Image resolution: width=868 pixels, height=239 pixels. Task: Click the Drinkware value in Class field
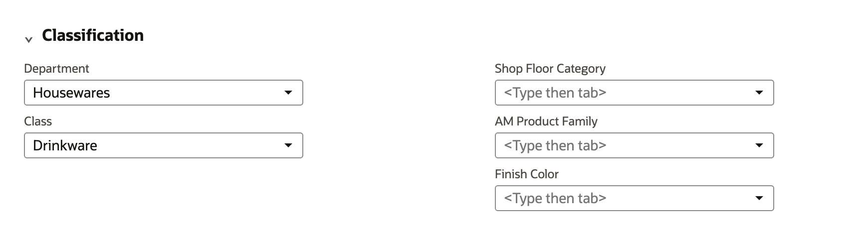point(65,145)
